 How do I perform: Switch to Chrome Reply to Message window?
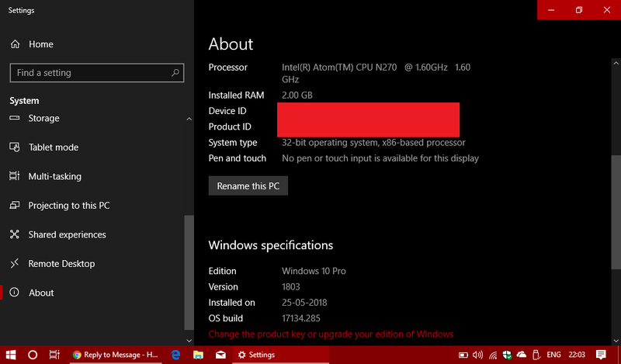115,355
